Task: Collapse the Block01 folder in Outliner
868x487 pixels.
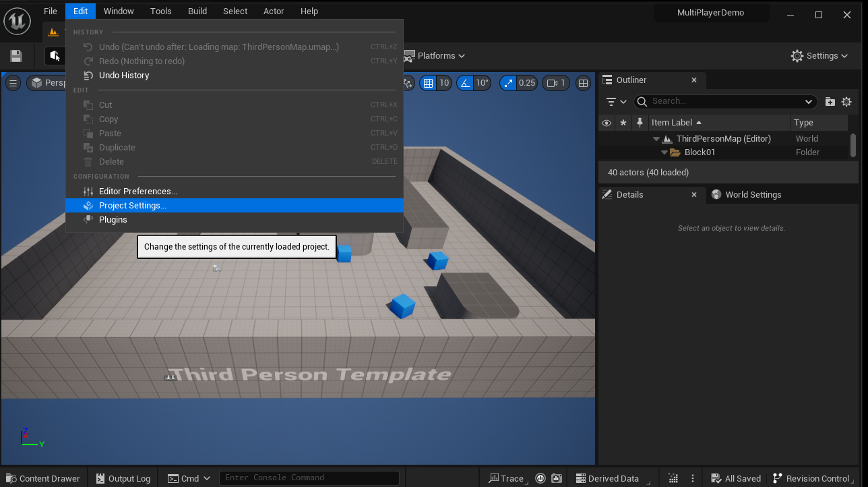Action: (x=664, y=152)
